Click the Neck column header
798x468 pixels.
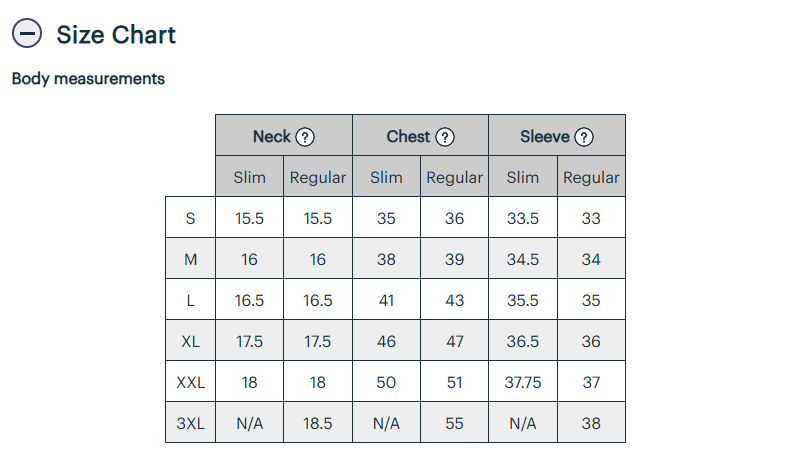pos(283,135)
